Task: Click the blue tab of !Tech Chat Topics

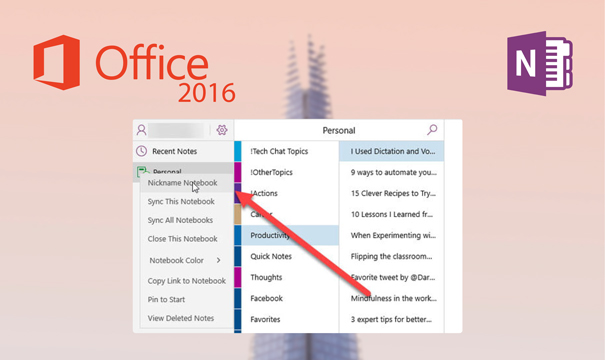Action: click(x=238, y=151)
